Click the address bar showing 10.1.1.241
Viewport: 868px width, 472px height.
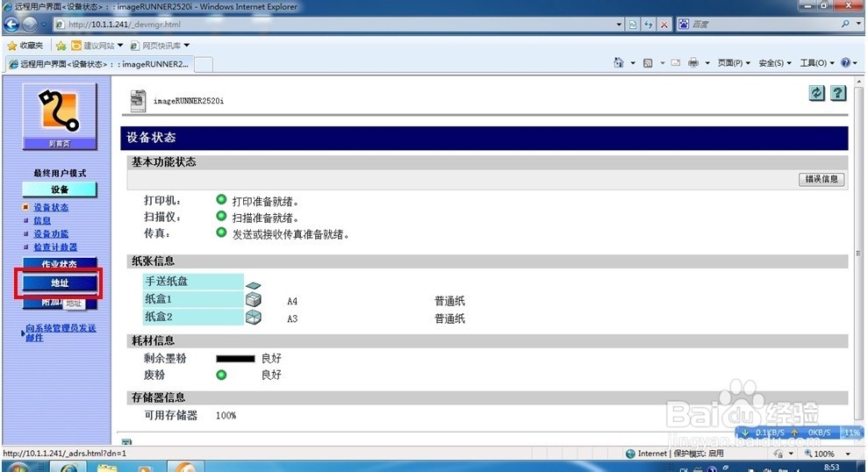(338, 25)
